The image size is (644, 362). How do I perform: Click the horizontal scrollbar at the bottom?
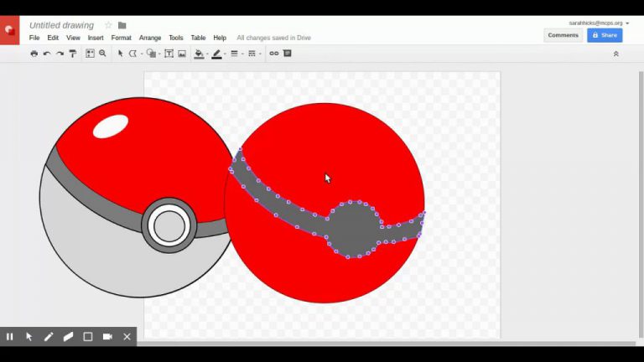click(x=386, y=343)
